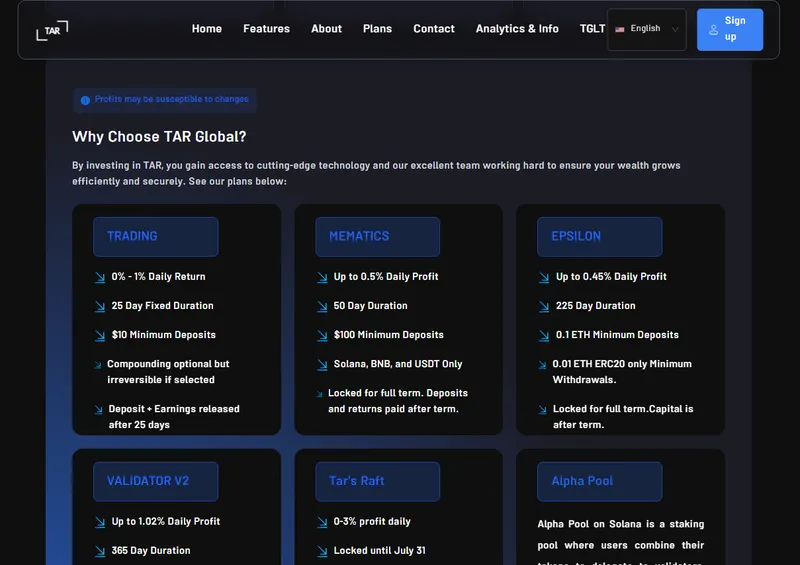Click arrow icon beside 0% - 1% Daily Return
Screen dimensions: 800x565
[x=99, y=277]
